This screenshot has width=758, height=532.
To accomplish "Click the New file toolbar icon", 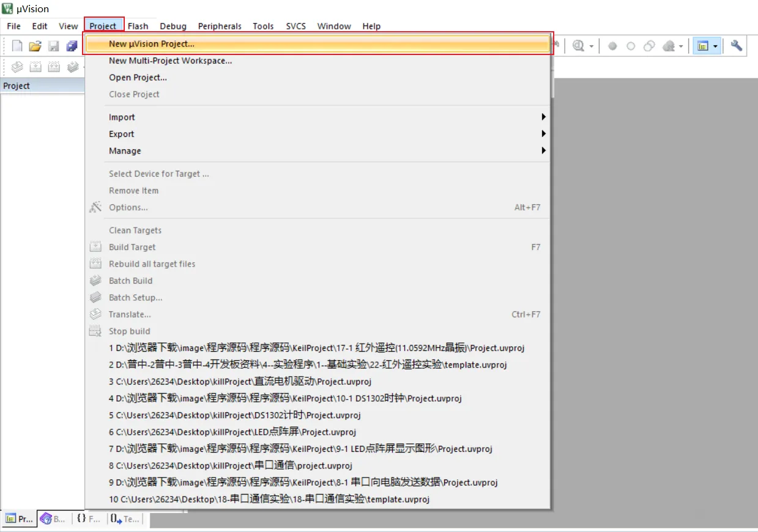I will click(17, 46).
